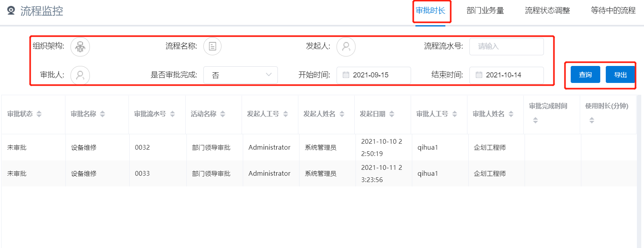
Task: Open the 审批人 user picker icon
Action: (80, 75)
